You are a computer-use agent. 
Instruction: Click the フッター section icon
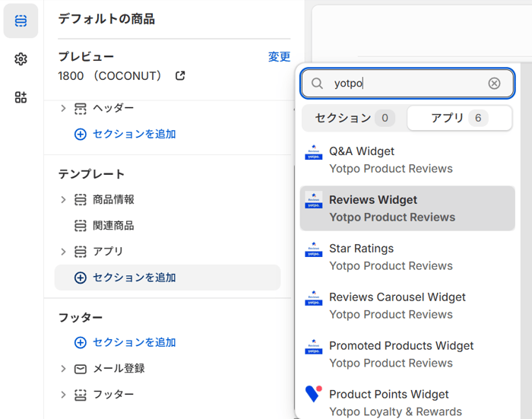point(81,395)
